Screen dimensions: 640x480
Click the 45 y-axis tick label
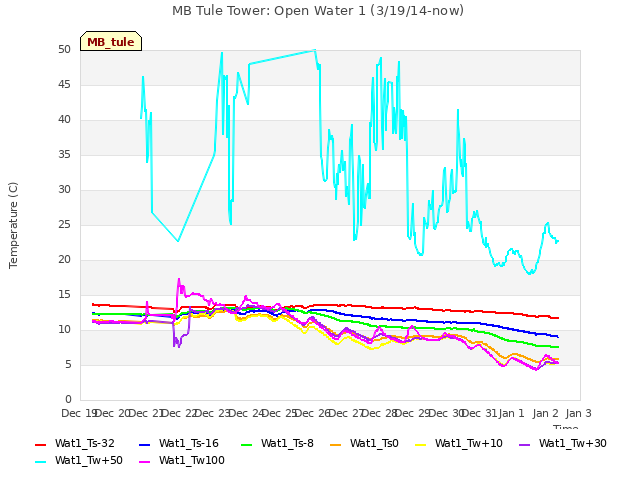[64, 85]
